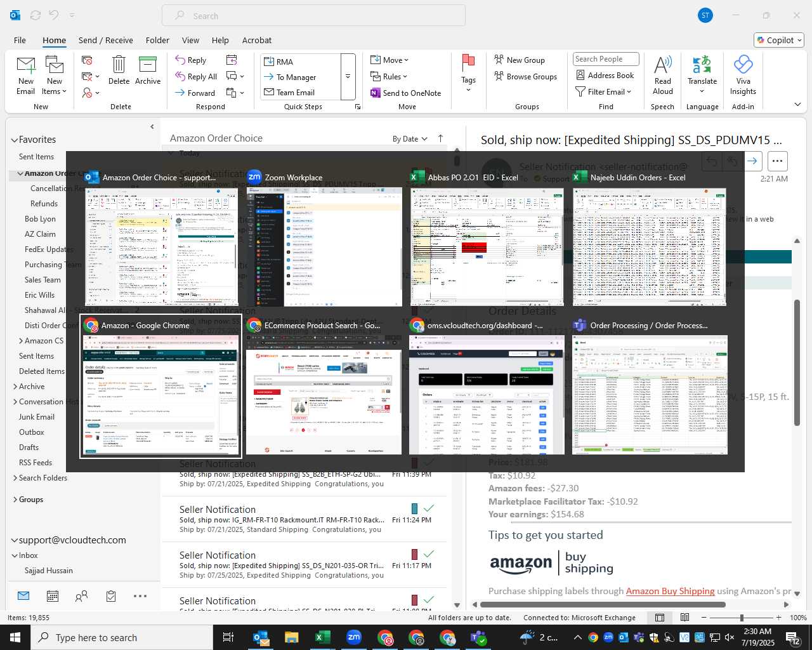This screenshot has height=650, width=812.
Task: Click the Archive box icon
Action: coord(148,64)
